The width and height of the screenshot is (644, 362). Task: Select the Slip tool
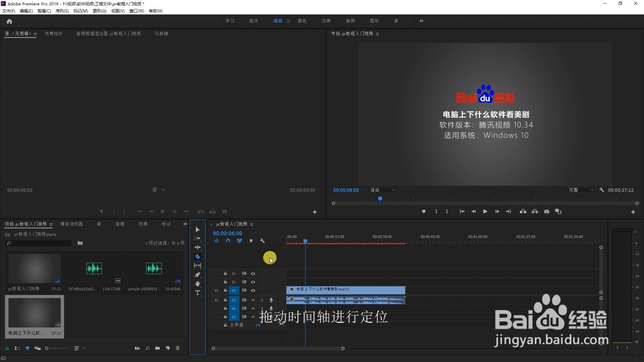click(x=197, y=265)
